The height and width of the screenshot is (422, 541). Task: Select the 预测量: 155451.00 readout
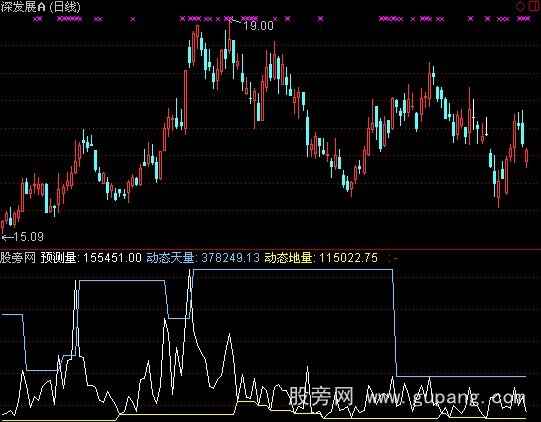coord(91,258)
